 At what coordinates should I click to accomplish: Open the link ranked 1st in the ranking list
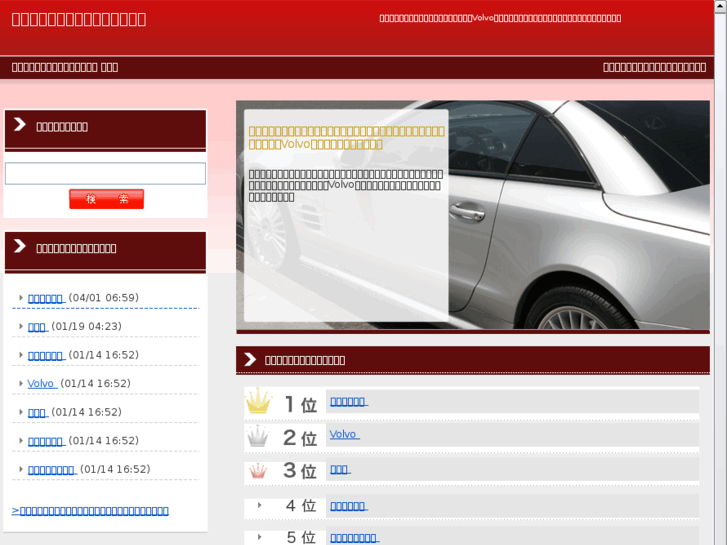pyautogui.click(x=348, y=402)
